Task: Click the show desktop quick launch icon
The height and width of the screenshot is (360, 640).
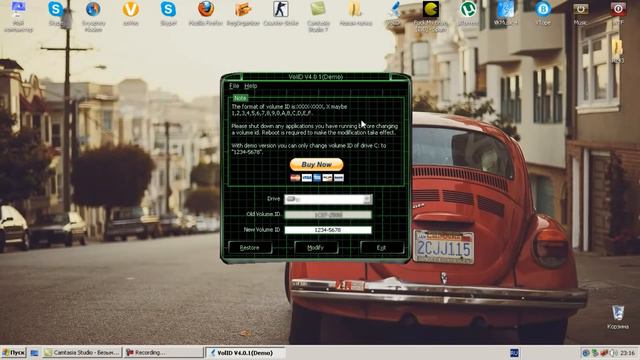Action: pyautogui.click(x=34, y=353)
